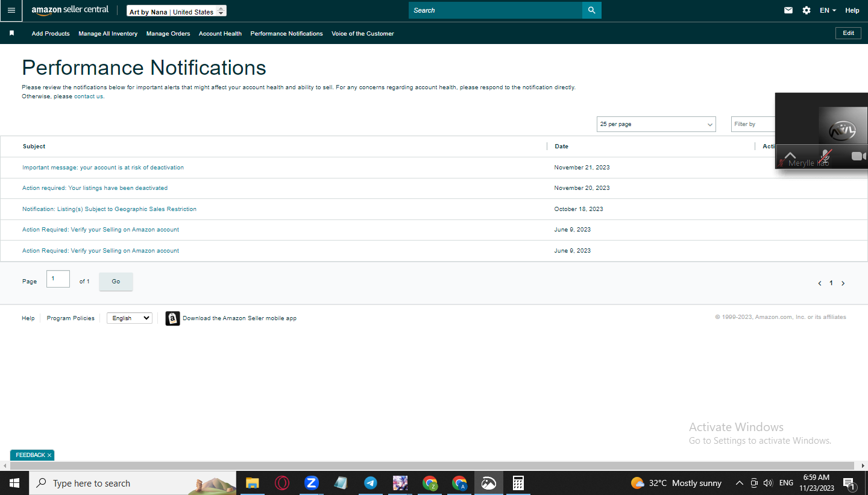Show hidden system tray icons
This screenshot has width=868, height=495.
click(740, 483)
